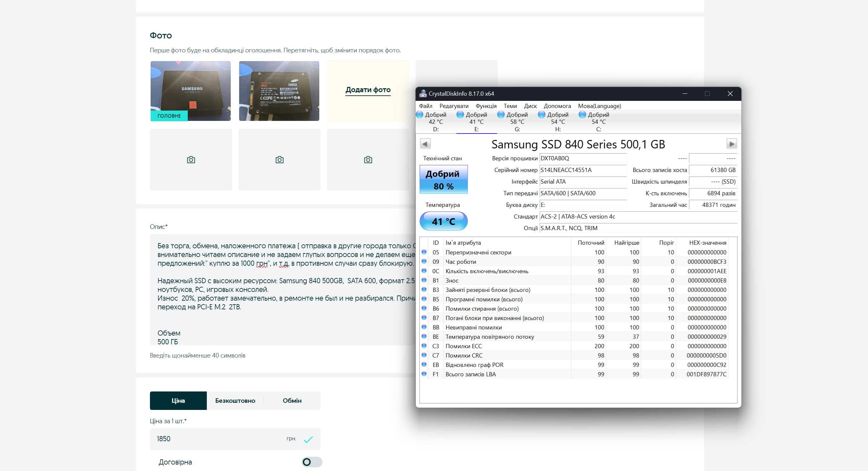Click the Всього записів хоста value 61380 GB
Image resolution: width=868 pixels, height=471 pixels.
click(x=713, y=170)
